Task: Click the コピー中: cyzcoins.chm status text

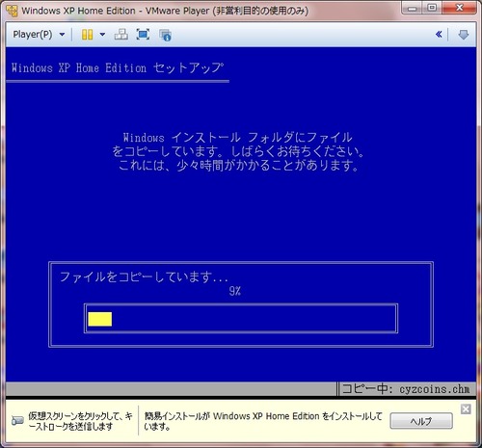Action: pos(406,389)
